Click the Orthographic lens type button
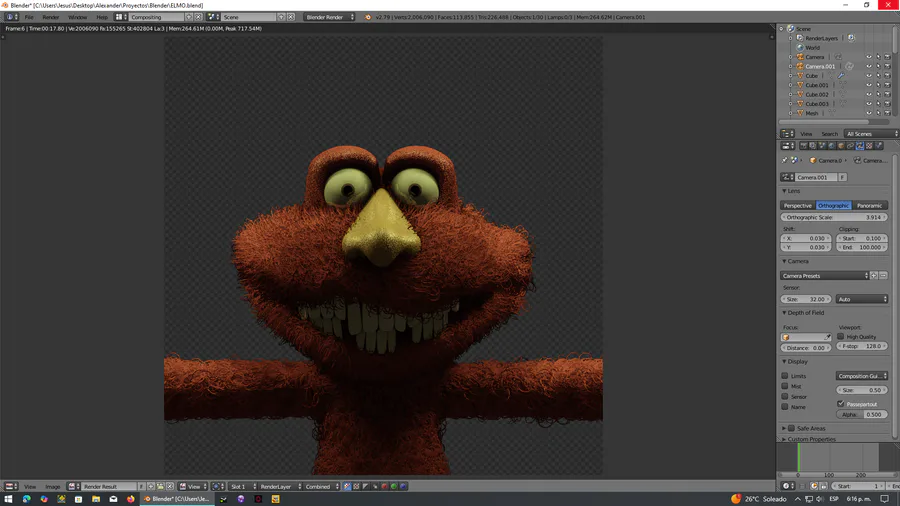Screen dimensions: 900x506 833,205
